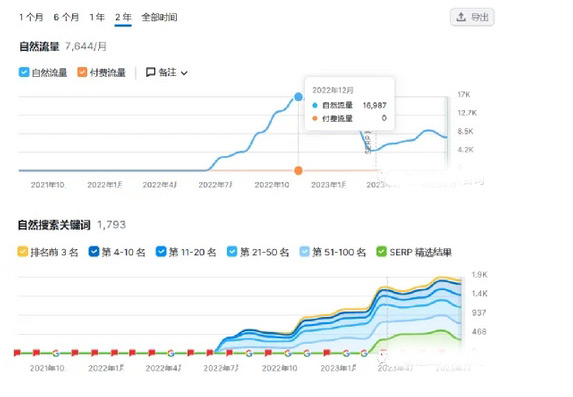Click the Google marker near 2022年4月
The width and height of the screenshot is (573, 397).
tap(171, 353)
